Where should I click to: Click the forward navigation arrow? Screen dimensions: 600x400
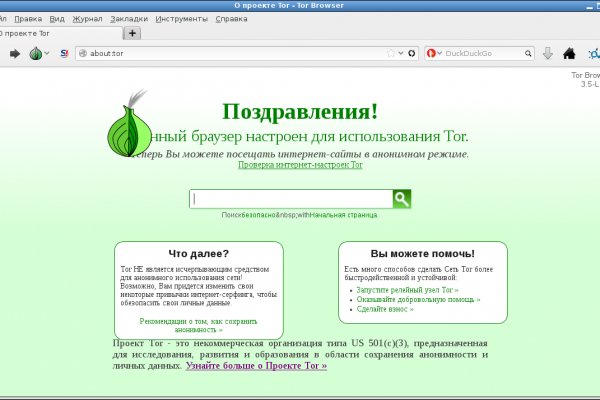(x=15, y=53)
